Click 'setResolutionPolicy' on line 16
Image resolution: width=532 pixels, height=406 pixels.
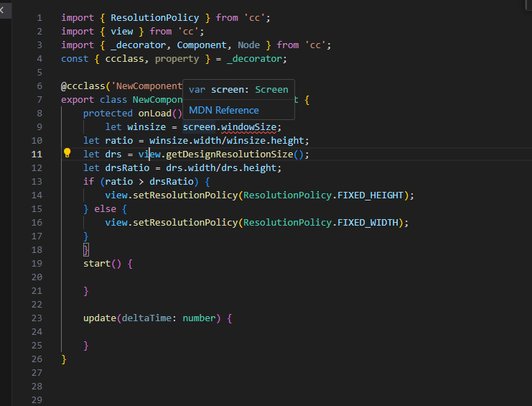tap(185, 222)
